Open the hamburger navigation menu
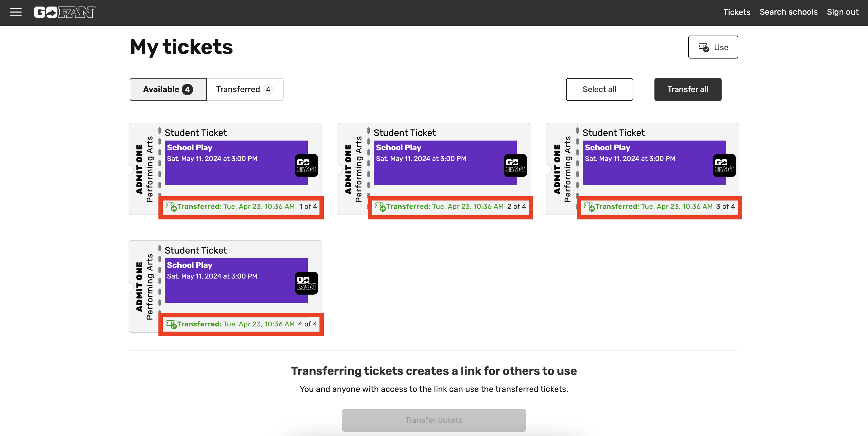Screen dimensions: 868x436 (x=16, y=12)
